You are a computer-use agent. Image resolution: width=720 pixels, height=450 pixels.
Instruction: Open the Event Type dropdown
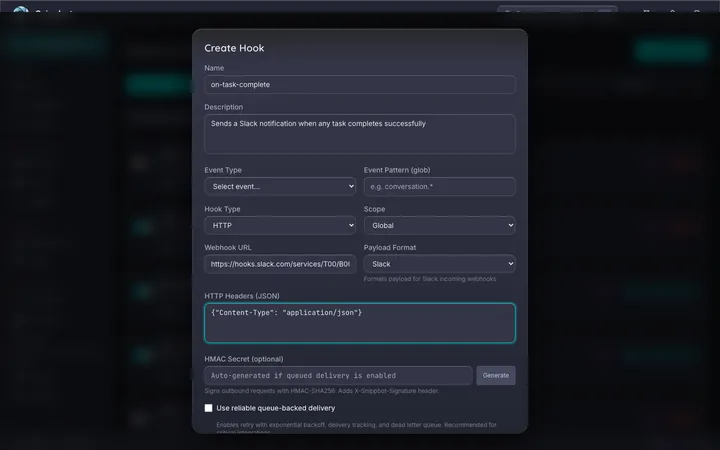[x=280, y=186]
